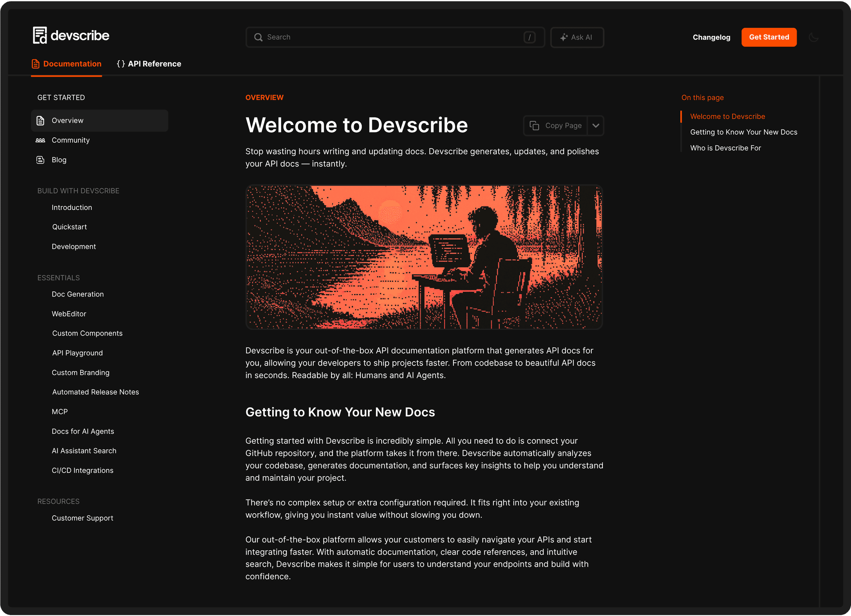Expand the Copy Page dropdown chevron
This screenshot has height=616, width=851.
(x=596, y=125)
